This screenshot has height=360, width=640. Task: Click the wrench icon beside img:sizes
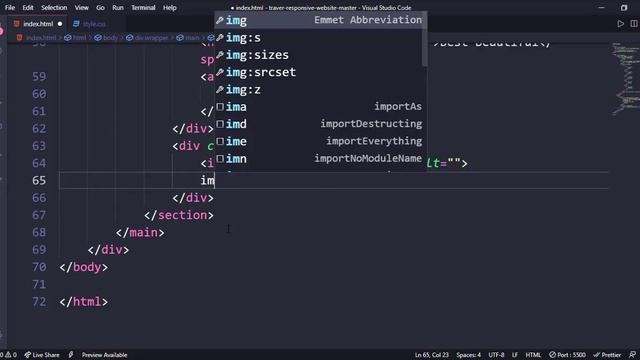[220, 55]
